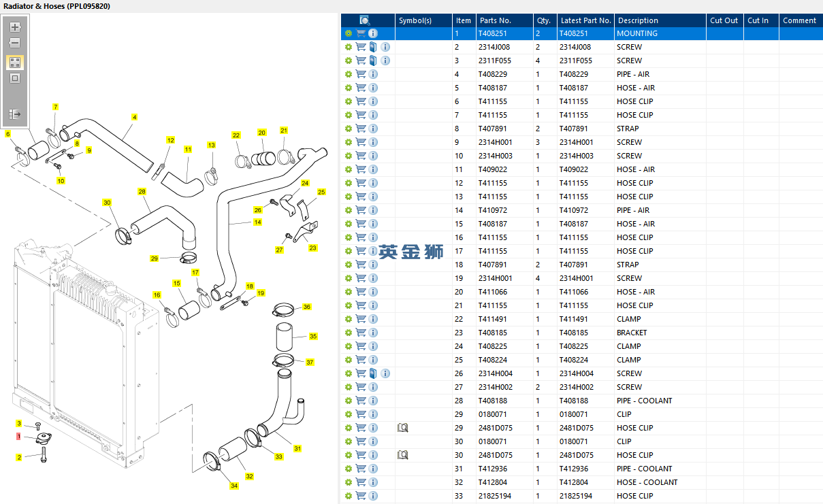Show info for item 2 2314J008
Viewport: 823px width, 504px height.
385,47
